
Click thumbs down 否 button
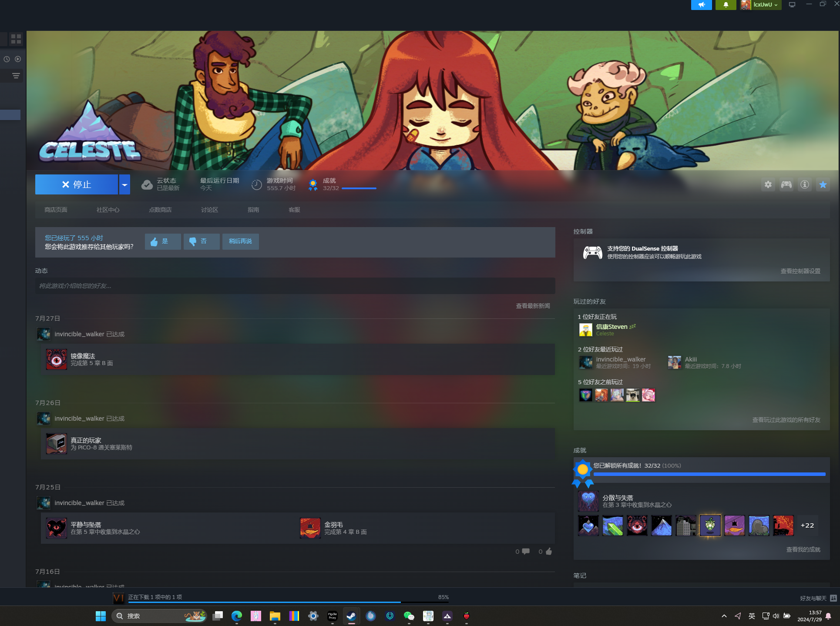tap(202, 241)
